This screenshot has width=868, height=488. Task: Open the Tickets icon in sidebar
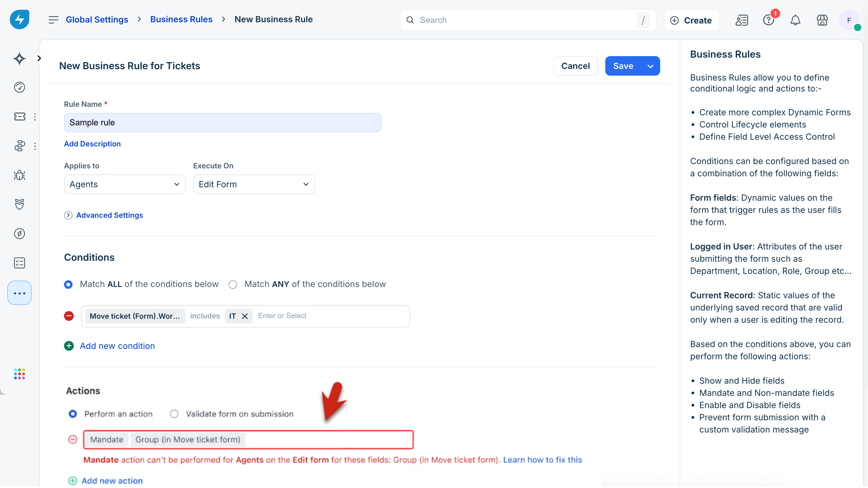20,117
